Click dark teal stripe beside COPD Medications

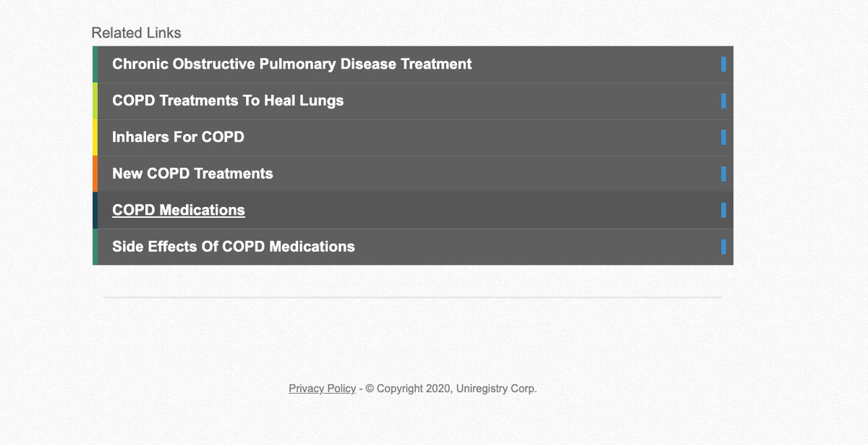(x=95, y=211)
